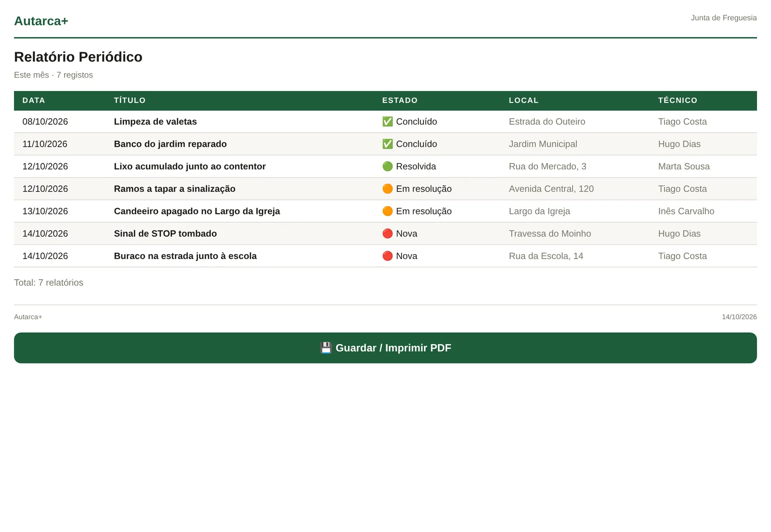This screenshot has height=532, width=771.
Task: Click the footer 'Autarca+' text
Action: pos(28,317)
